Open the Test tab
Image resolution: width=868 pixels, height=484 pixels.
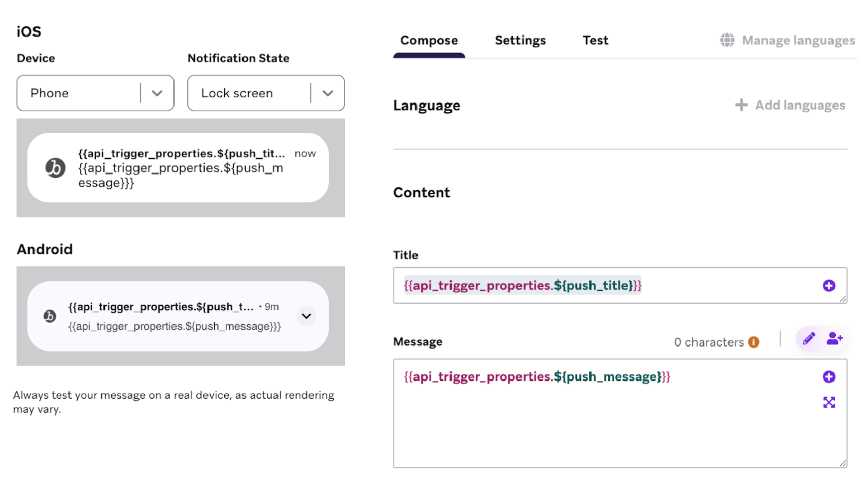[595, 41]
